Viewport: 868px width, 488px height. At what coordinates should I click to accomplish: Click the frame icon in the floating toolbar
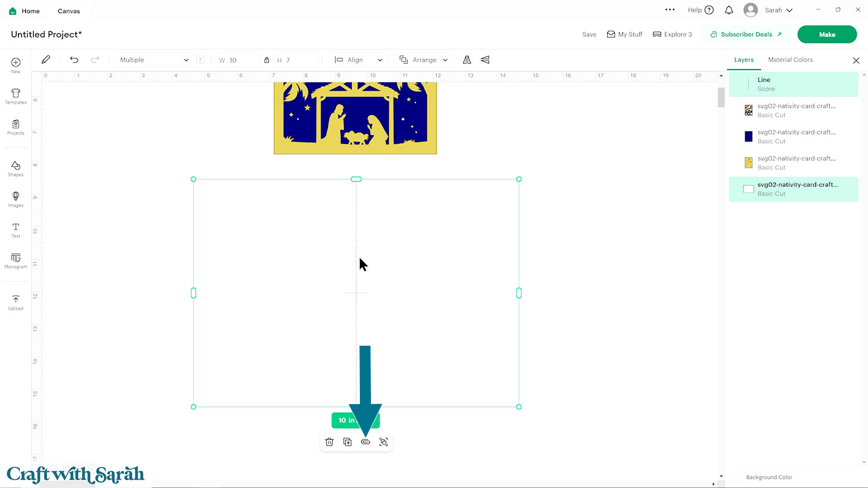[x=384, y=442]
